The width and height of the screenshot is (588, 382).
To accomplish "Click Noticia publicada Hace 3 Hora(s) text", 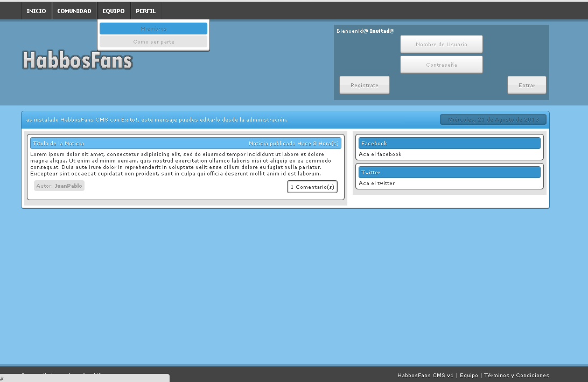I will tap(293, 143).
